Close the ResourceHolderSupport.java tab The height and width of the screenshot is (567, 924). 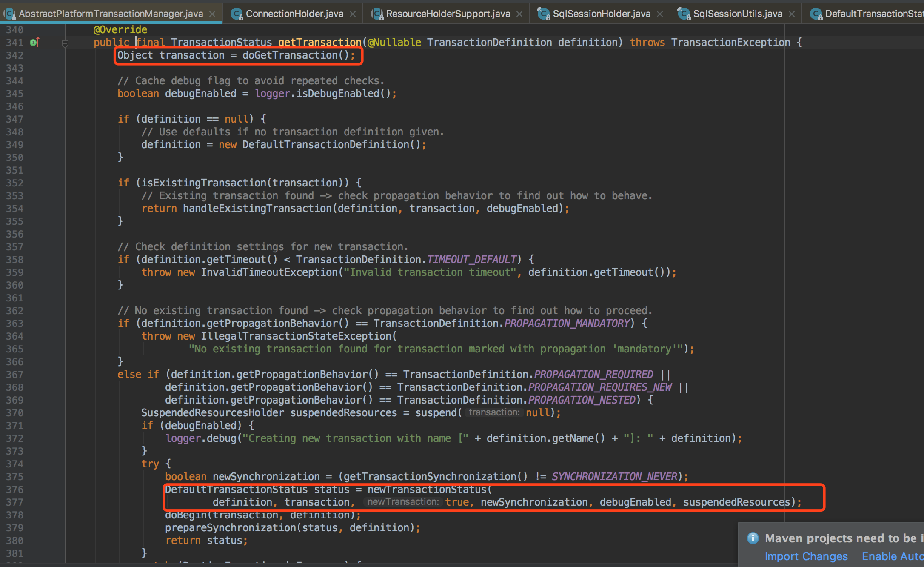click(x=519, y=14)
